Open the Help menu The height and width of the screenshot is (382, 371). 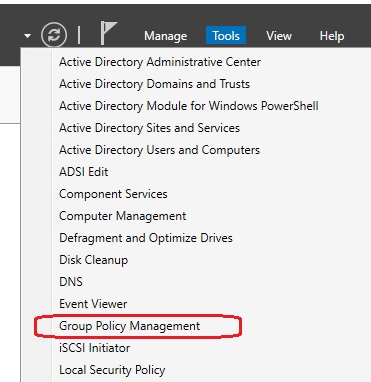[x=332, y=36]
